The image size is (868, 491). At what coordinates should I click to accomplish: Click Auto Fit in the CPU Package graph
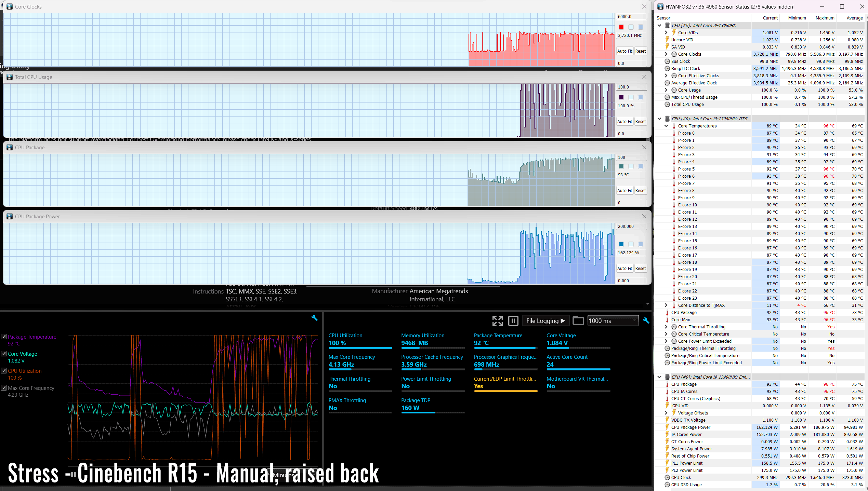tap(625, 191)
